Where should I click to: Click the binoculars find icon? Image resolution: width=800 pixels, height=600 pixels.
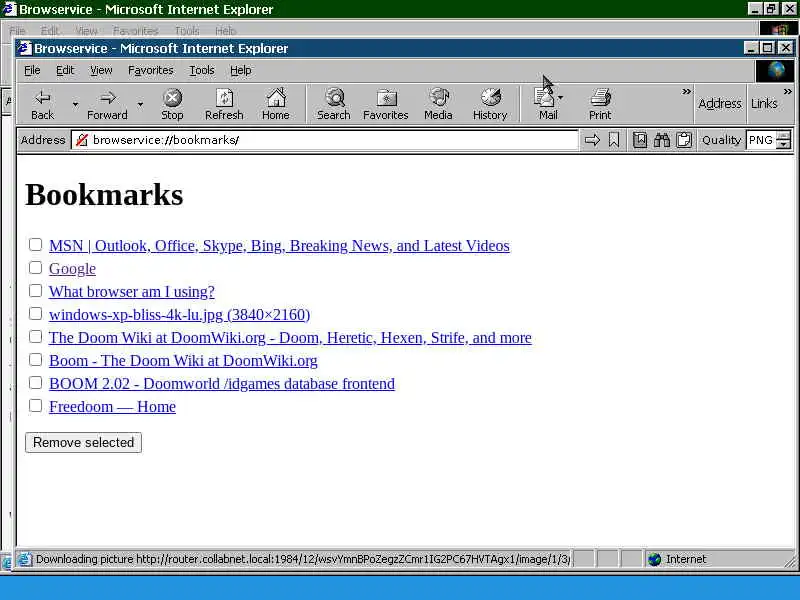coord(662,140)
